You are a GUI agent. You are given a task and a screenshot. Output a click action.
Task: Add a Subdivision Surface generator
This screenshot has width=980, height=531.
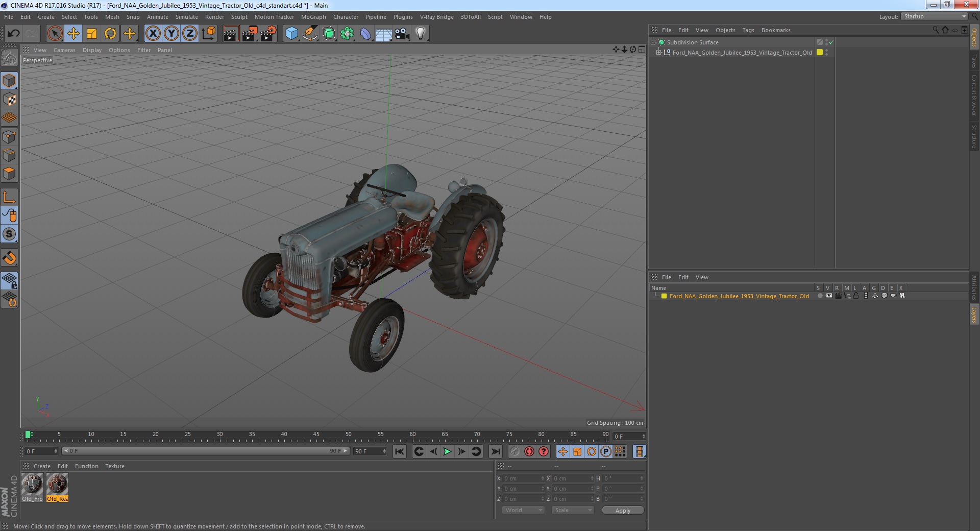[x=329, y=34]
